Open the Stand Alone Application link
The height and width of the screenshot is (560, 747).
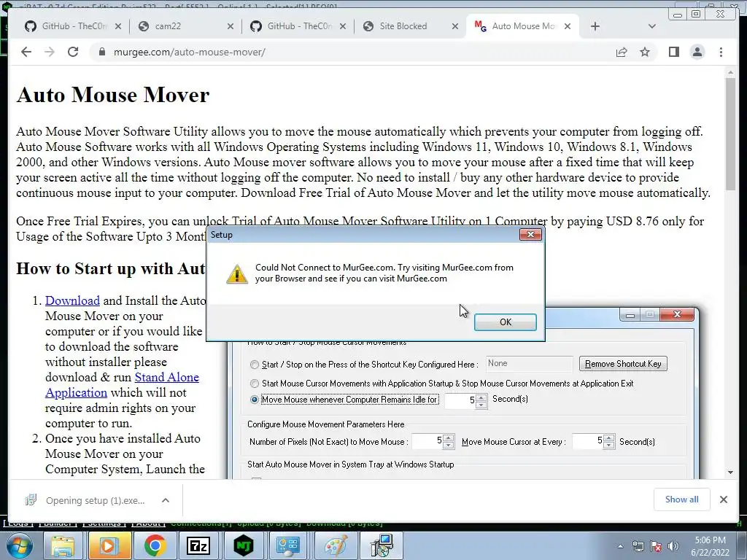point(122,385)
